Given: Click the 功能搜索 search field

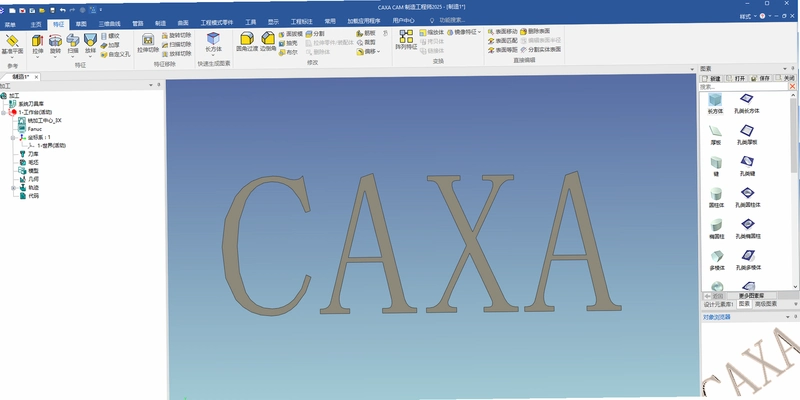Looking at the screenshot, I should coord(452,20).
